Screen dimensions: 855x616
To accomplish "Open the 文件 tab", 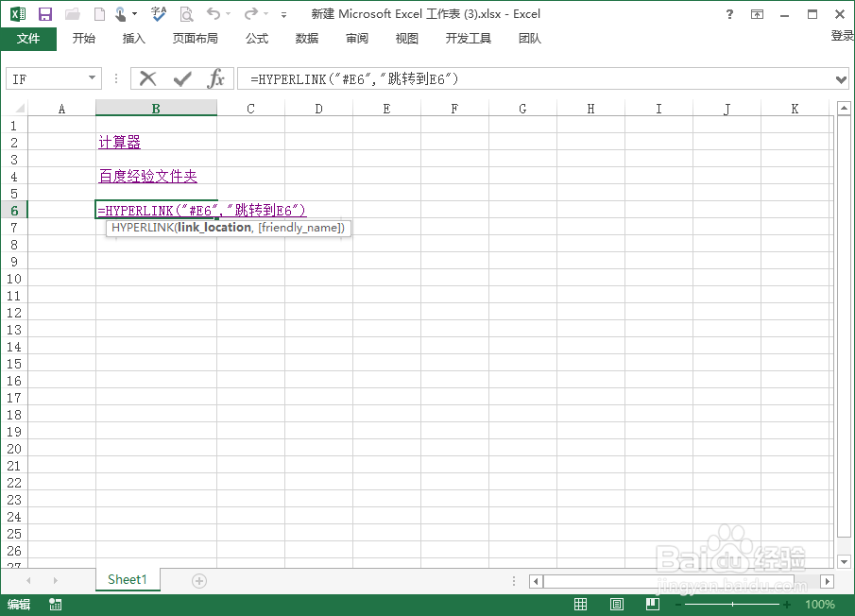I will click(x=28, y=38).
